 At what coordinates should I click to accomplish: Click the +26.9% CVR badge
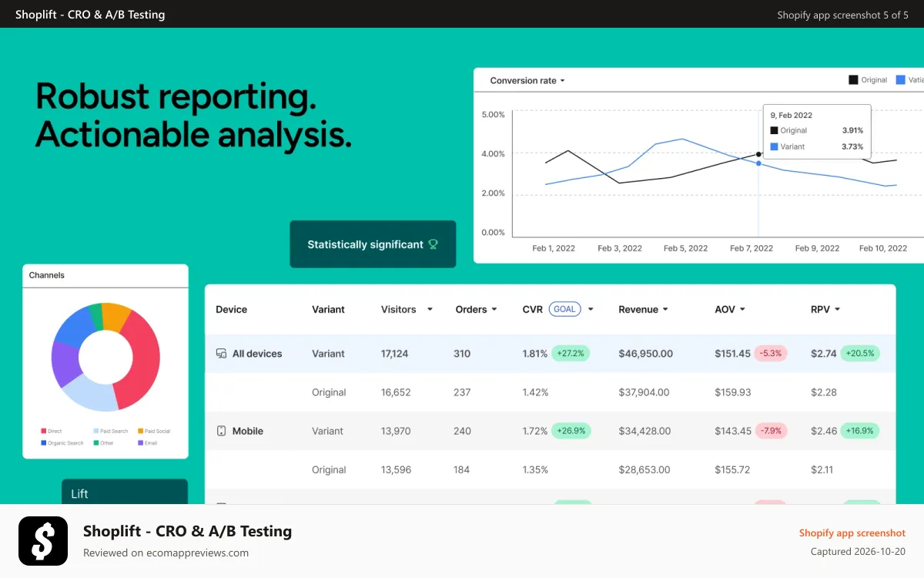pyautogui.click(x=571, y=431)
